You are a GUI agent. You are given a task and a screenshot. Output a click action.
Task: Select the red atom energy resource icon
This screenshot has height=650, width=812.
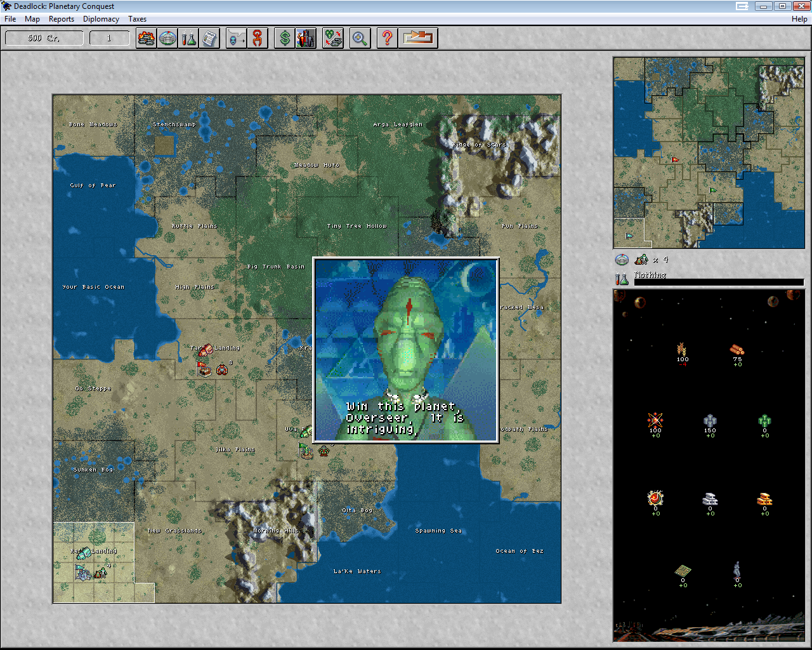[x=655, y=420]
